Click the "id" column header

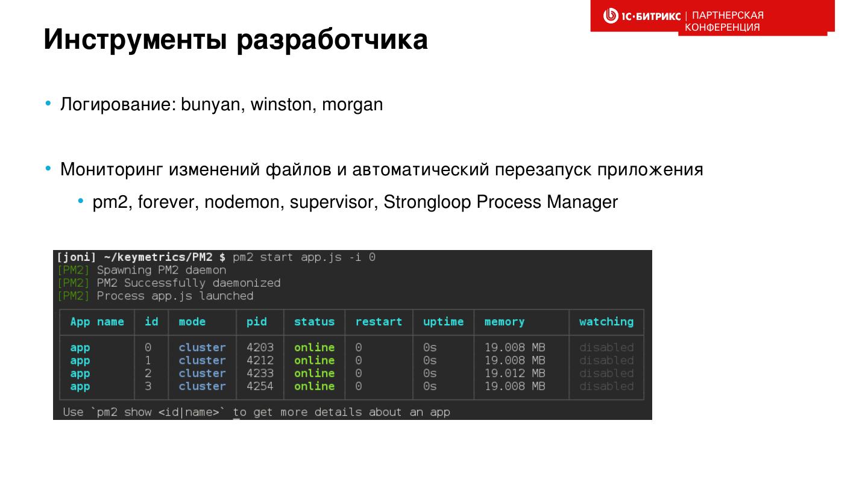(x=151, y=322)
